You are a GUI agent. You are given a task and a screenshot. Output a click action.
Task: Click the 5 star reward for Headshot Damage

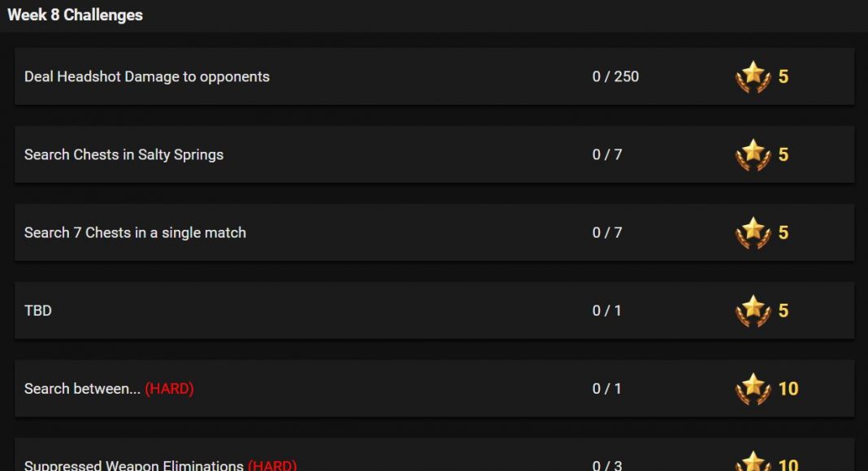tap(783, 76)
